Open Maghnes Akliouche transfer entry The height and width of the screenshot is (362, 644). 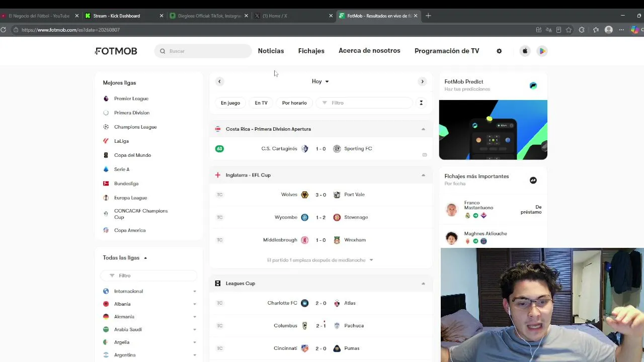point(494,237)
